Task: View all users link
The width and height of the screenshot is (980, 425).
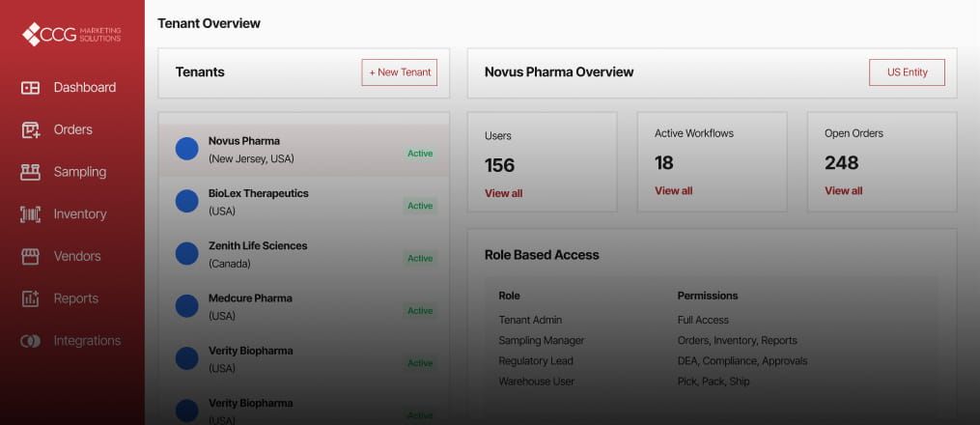Action: pos(504,193)
